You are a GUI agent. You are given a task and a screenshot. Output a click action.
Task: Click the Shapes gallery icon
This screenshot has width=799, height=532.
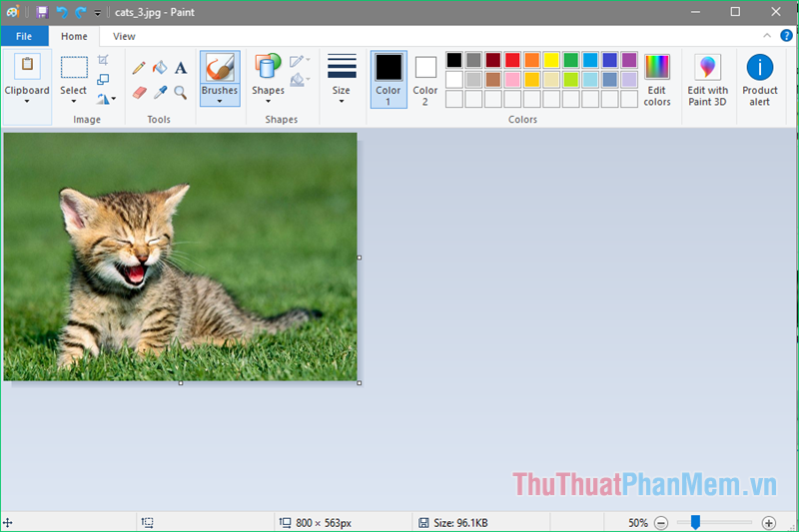click(268, 66)
